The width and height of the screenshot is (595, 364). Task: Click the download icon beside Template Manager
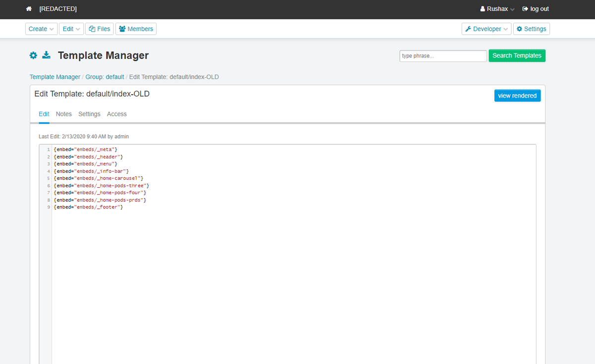tap(46, 55)
